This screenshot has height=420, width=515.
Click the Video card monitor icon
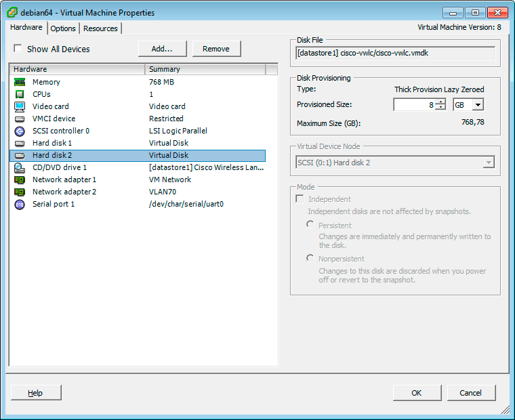click(20, 107)
